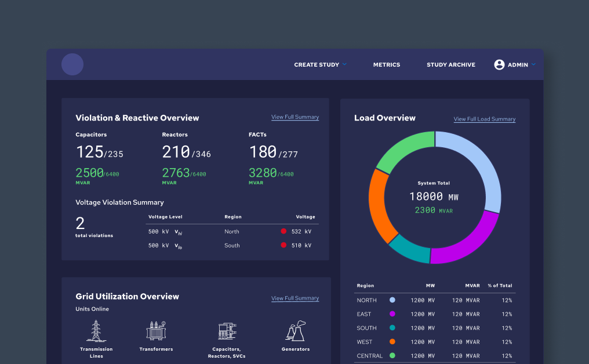Screen dimensions: 589x364
Task: Select the Capacitors, Reactors, SVCs icon
Action: (x=227, y=331)
